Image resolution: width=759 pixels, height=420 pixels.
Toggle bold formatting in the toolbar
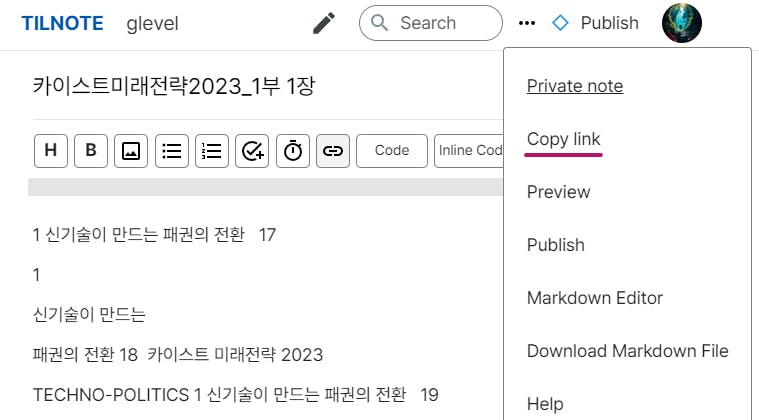tap(91, 151)
